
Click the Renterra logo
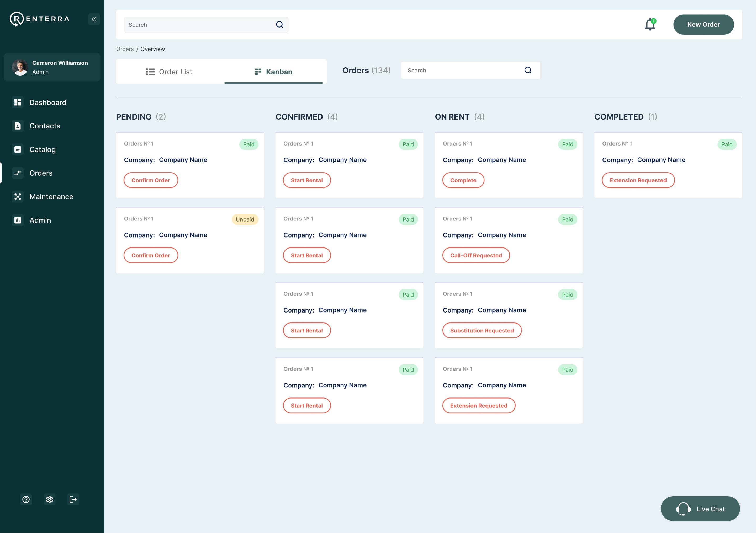(40, 19)
